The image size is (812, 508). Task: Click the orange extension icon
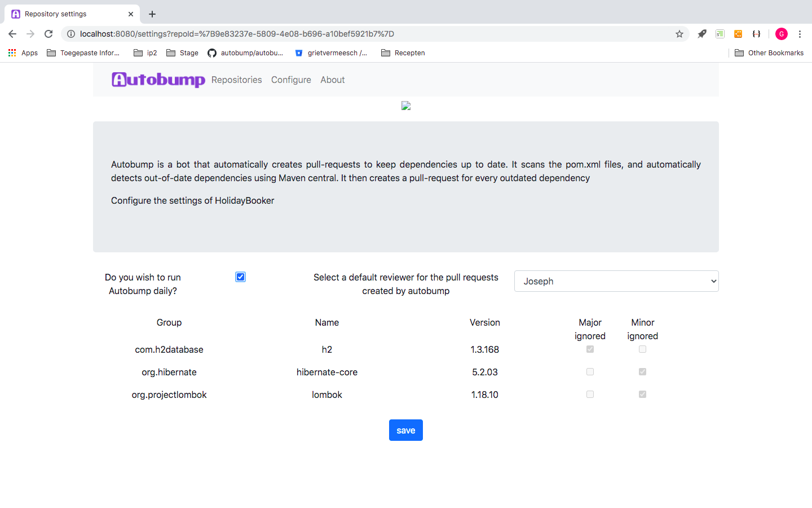coord(738,34)
